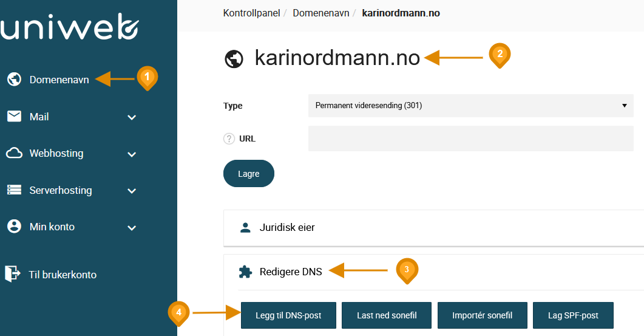The height and width of the screenshot is (336, 644).
Task: Open the Juridisk eier section
Action: [x=434, y=228]
